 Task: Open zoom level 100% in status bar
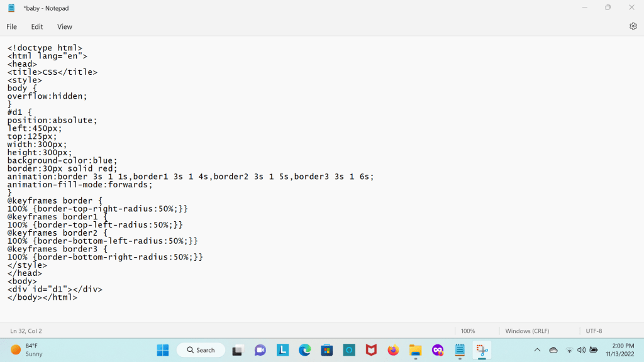pyautogui.click(x=468, y=331)
